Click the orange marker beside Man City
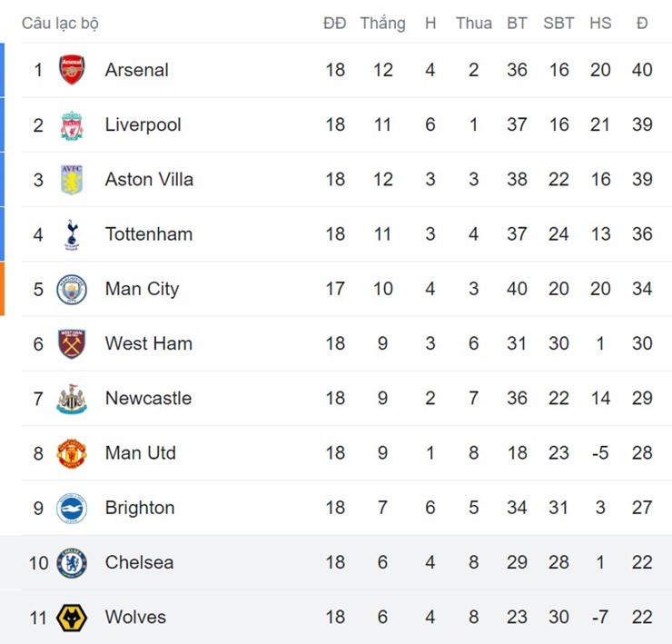The image size is (672, 644). [x=2, y=289]
